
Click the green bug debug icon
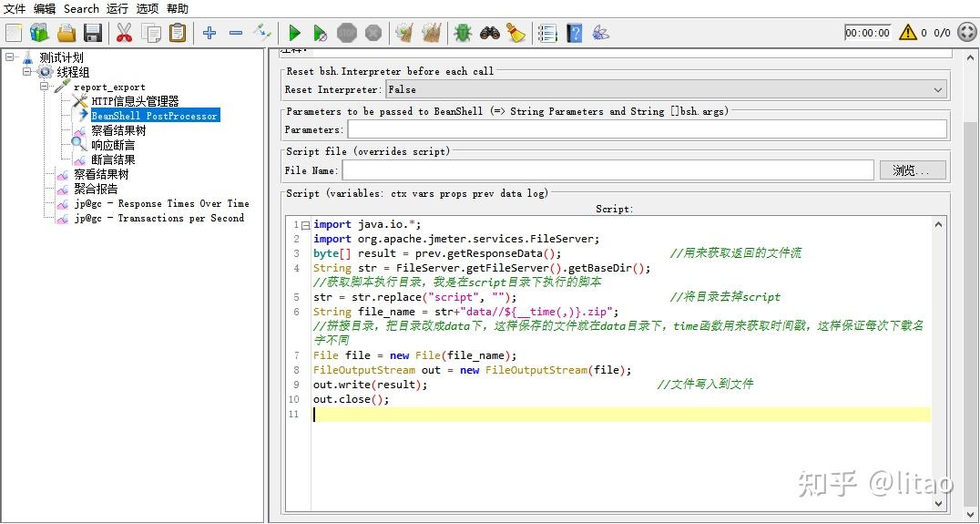pyautogui.click(x=463, y=33)
